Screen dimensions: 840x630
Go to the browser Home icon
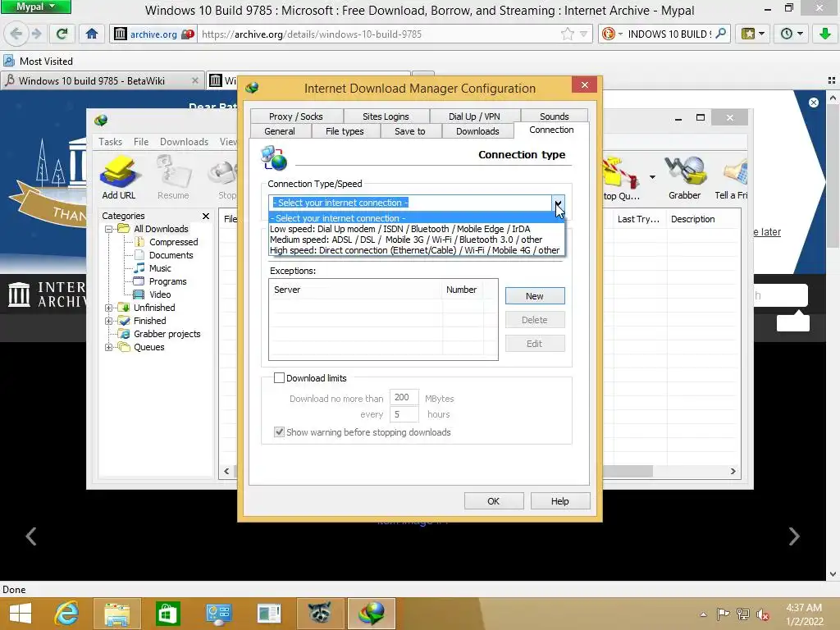(92, 34)
